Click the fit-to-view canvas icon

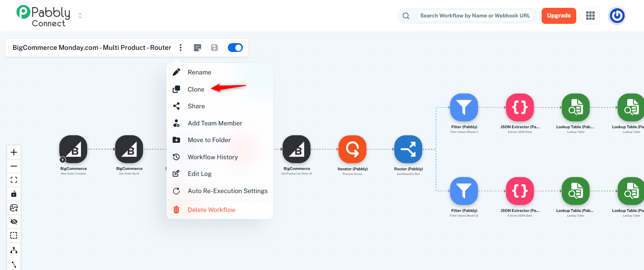[x=14, y=180]
